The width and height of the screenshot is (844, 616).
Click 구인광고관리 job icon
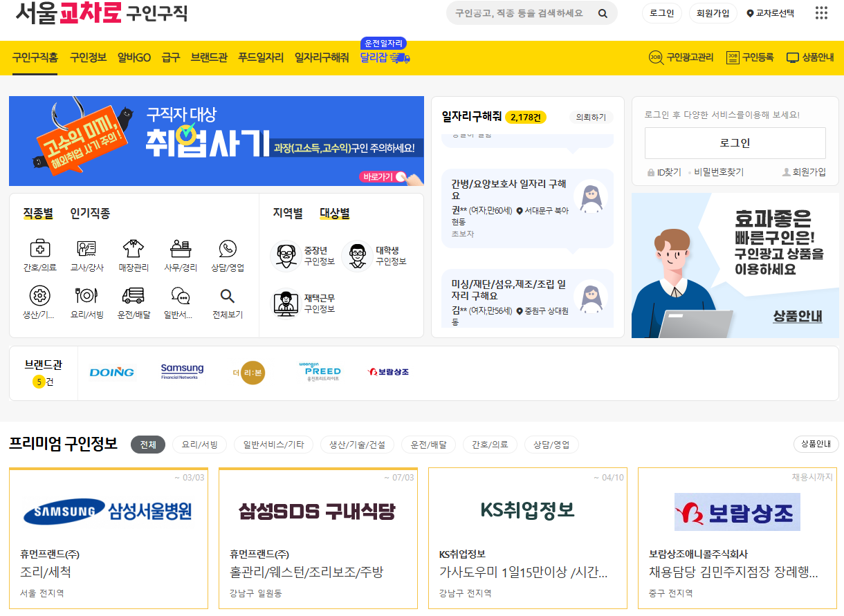click(x=656, y=57)
